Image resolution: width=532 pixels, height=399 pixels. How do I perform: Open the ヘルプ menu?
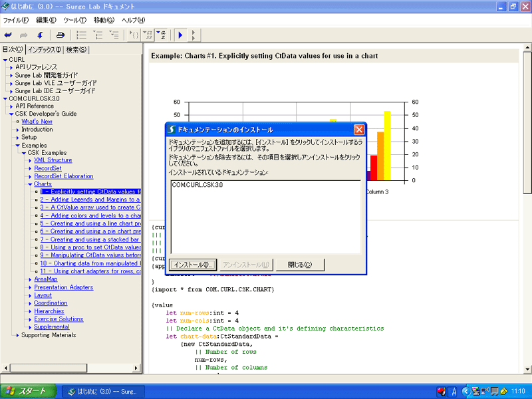[133, 21]
